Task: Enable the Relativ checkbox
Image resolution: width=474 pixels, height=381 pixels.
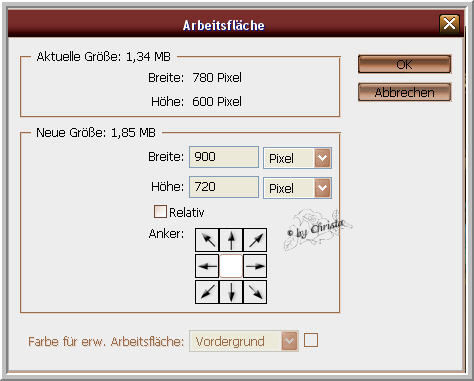Action: click(160, 211)
